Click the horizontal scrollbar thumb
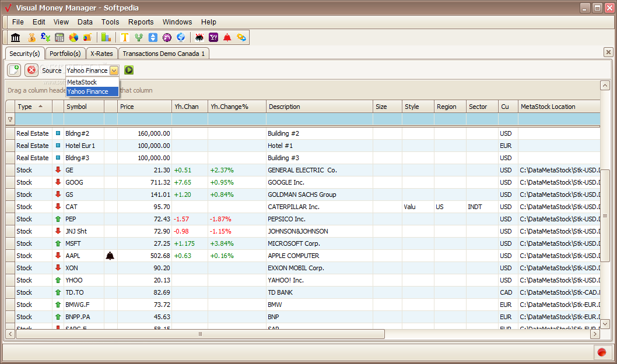 [200, 334]
